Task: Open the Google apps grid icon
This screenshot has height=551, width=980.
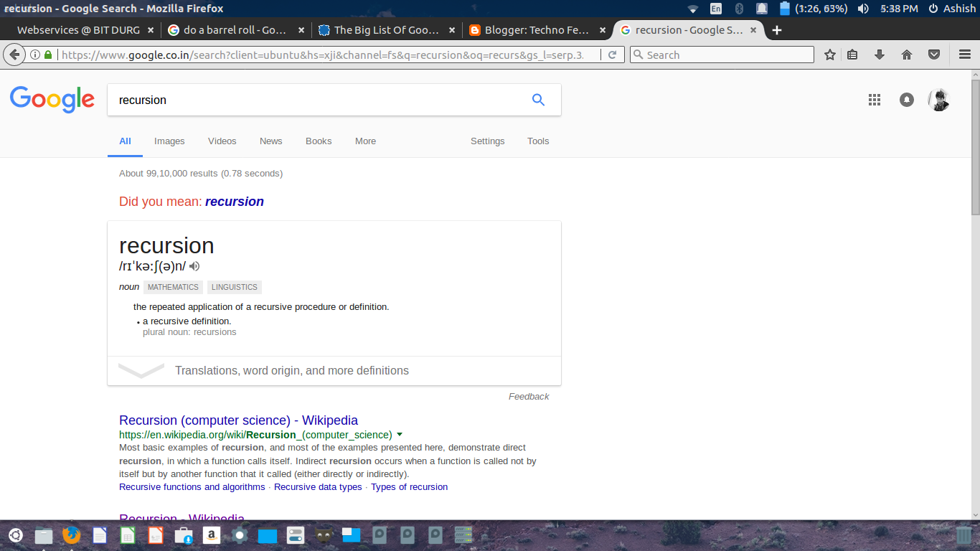Action: [875, 100]
